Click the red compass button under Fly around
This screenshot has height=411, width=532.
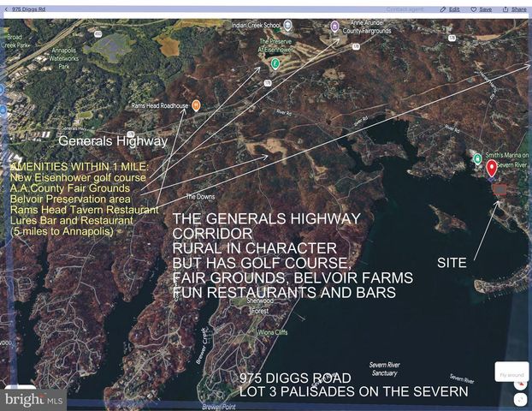[521, 386]
